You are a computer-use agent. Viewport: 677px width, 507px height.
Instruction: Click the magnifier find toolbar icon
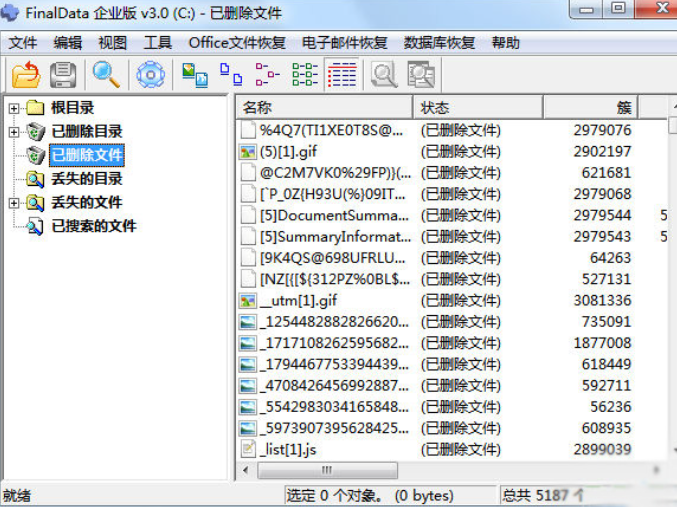[x=106, y=75]
